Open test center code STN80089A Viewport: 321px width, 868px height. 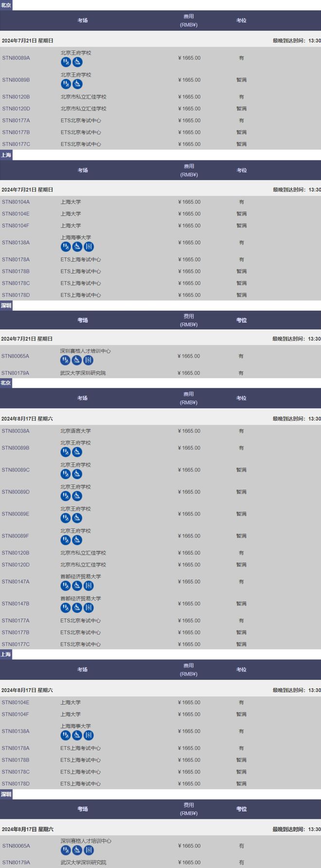[x=16, y=58]
